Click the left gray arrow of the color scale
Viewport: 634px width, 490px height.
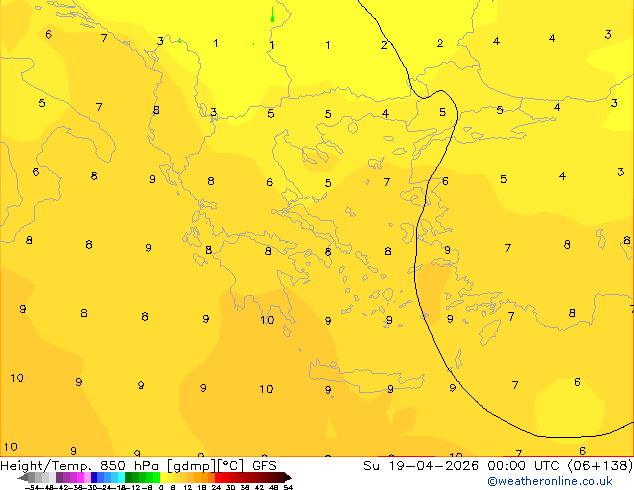[23, 478]
